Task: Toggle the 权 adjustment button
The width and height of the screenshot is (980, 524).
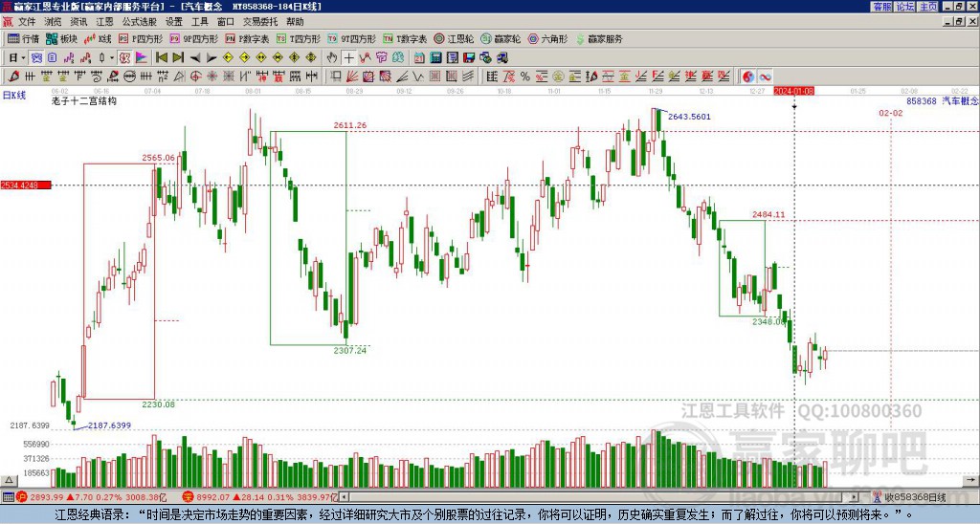Action: 124,58
